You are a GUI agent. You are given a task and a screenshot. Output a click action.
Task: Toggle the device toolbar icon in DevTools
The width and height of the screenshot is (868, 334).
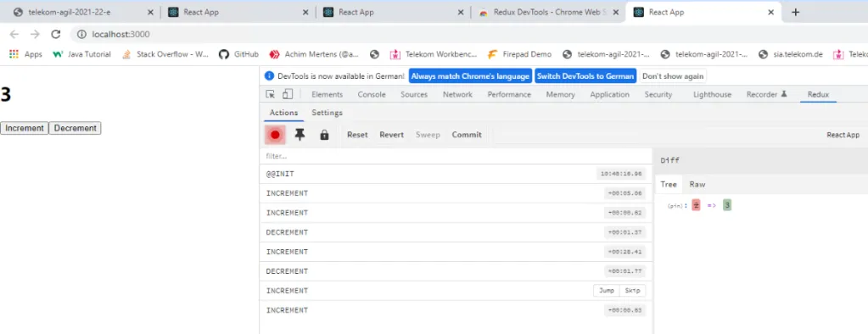287,95
